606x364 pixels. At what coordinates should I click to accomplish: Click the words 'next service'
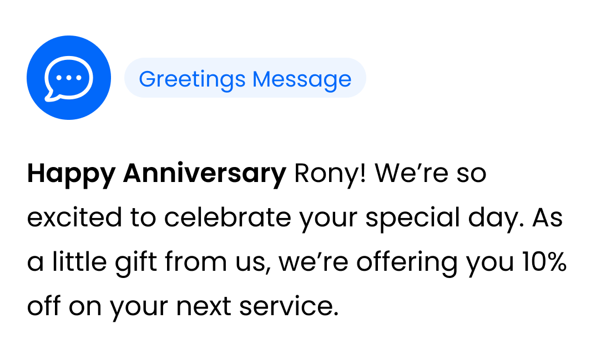coord(257,306)
